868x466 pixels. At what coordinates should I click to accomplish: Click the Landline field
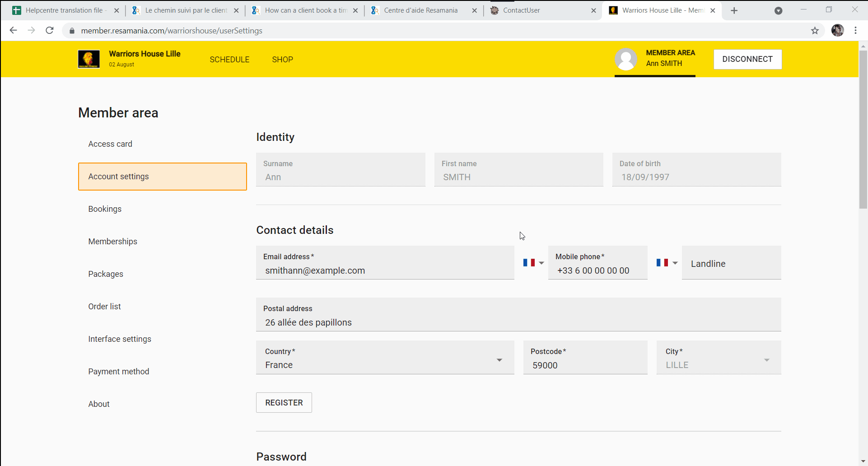732,262
